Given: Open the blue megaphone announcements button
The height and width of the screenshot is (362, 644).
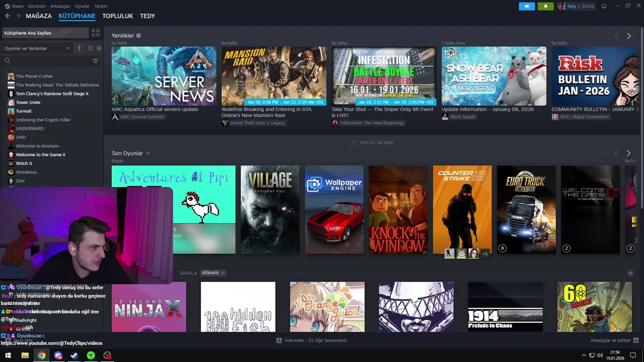Looking at the screenshot, I should 527,6.
